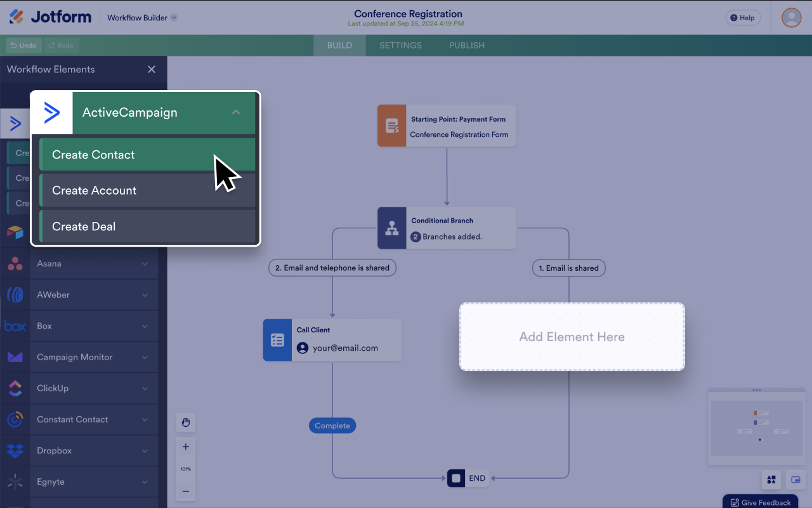Click the Complete outcome label
The image size is (812, 508).
332,426
